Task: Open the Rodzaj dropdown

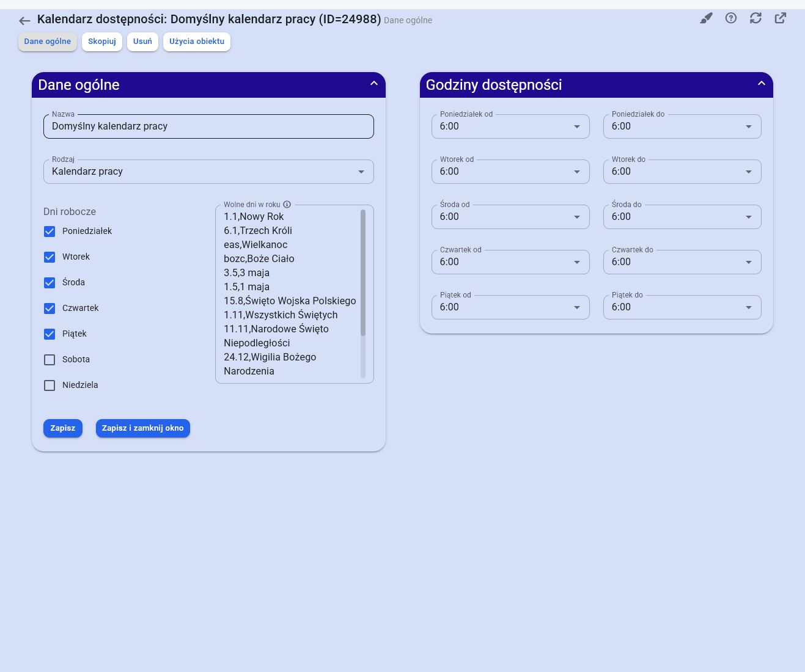Action: pyautogui.click(x=208, y=172)
